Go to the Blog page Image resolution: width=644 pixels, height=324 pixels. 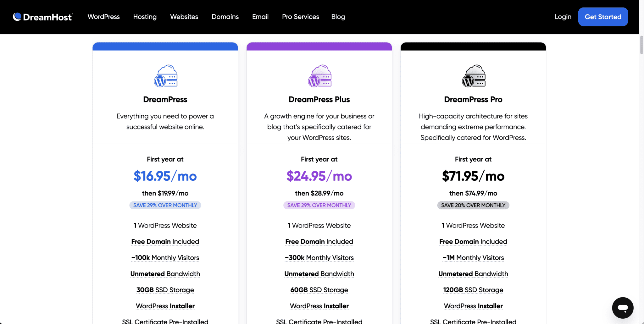point(338,17)
